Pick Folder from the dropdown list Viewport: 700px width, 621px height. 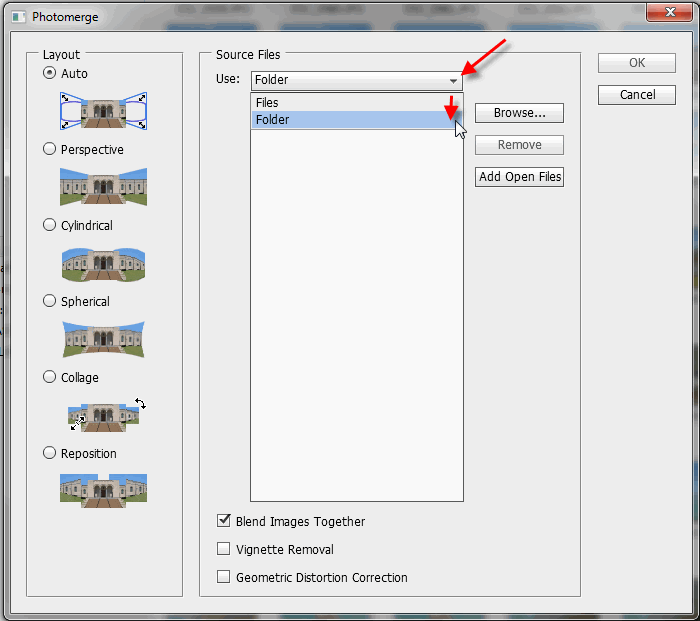pyautogui.click(x=272, y=120)
